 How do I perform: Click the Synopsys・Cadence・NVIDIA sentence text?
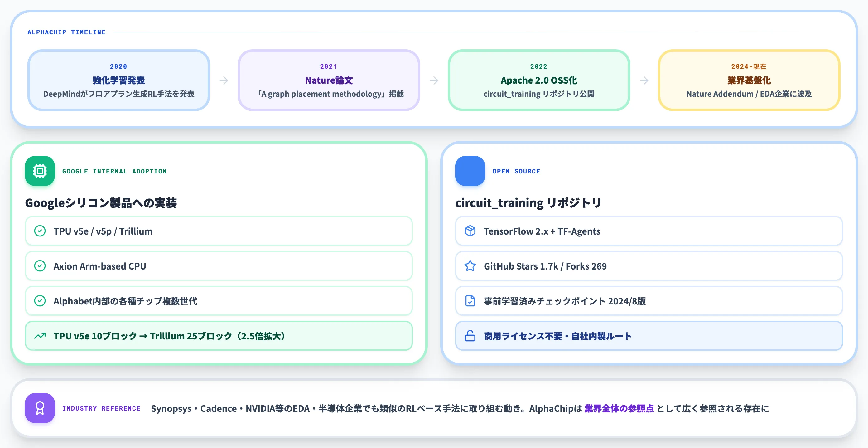(460, 409)
